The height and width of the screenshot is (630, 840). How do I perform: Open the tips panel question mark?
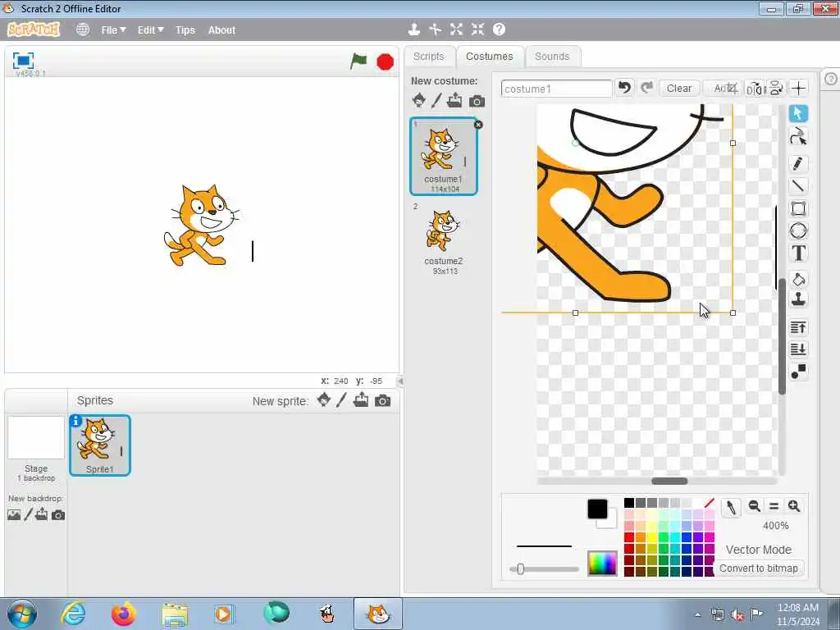(x=830, y=80)
